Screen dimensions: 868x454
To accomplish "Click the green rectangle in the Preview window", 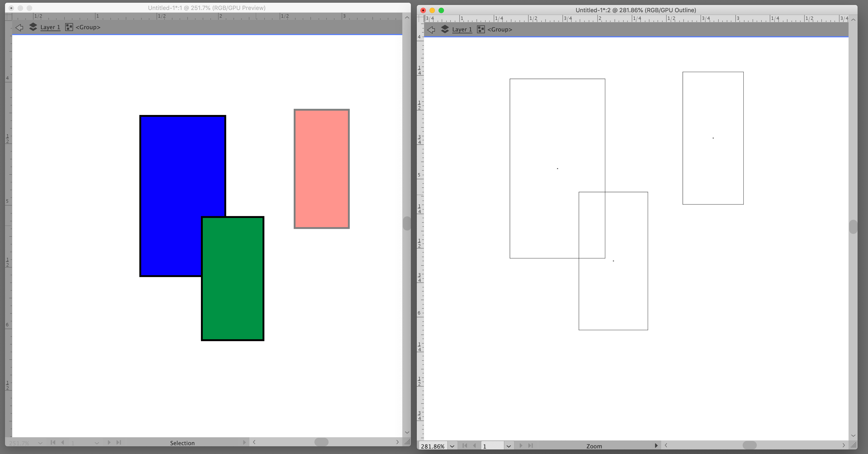I will point(233,303).
